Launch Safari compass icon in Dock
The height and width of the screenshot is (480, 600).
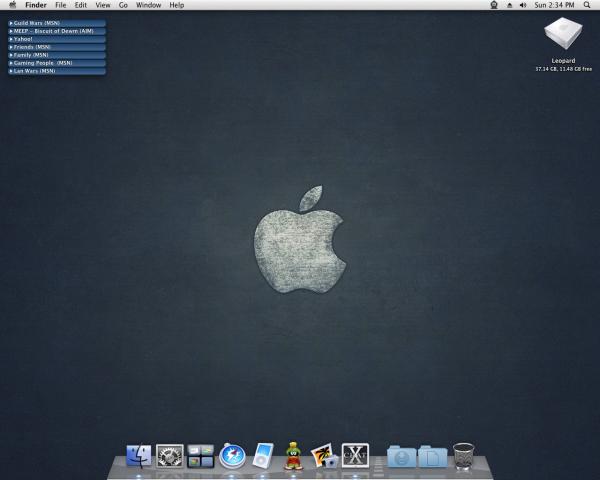click(x=232, y=456)
